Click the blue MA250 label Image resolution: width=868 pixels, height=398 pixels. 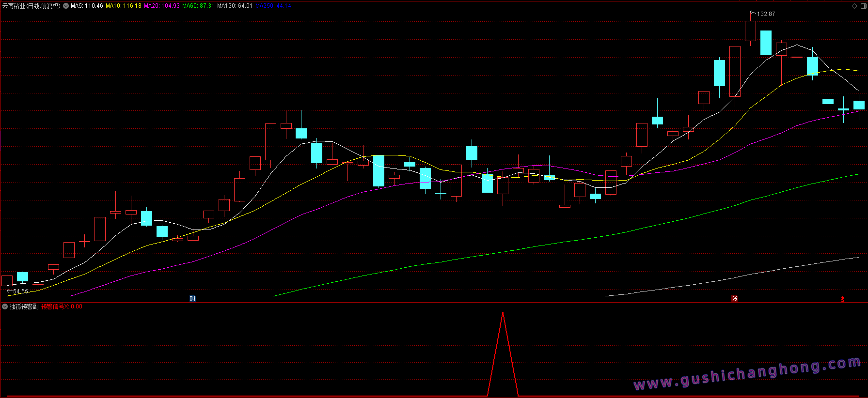point(273,6)
